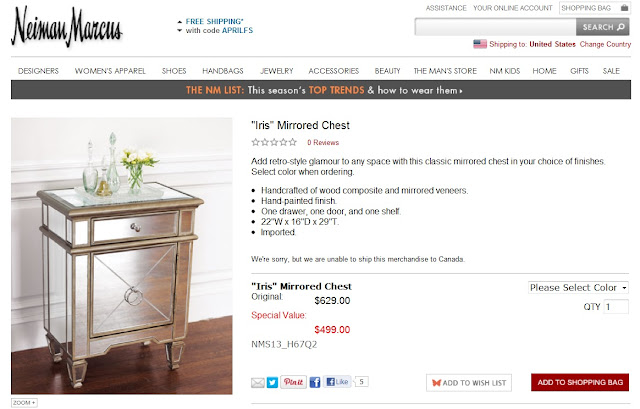Go to the Sale menu item

(x=611, y=71)
